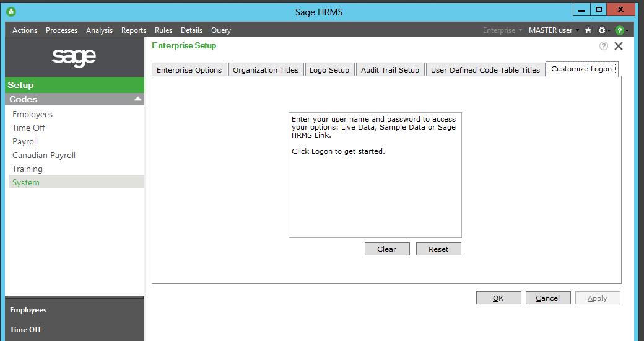Click the Sage logo in the sidebar

(x=74, y=57)
